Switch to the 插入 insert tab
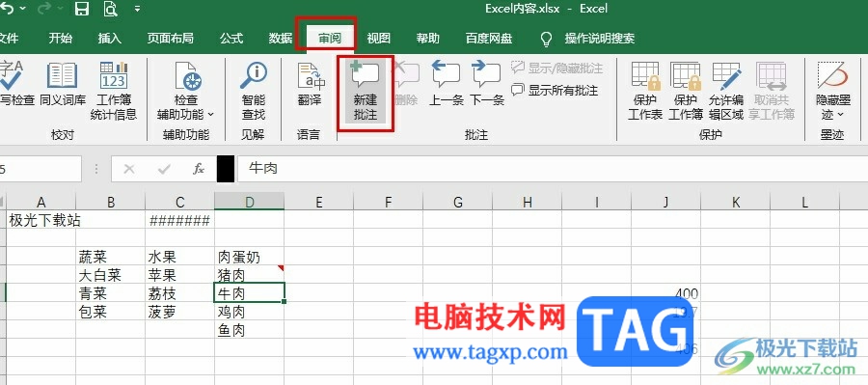 (x=110, y=39)
